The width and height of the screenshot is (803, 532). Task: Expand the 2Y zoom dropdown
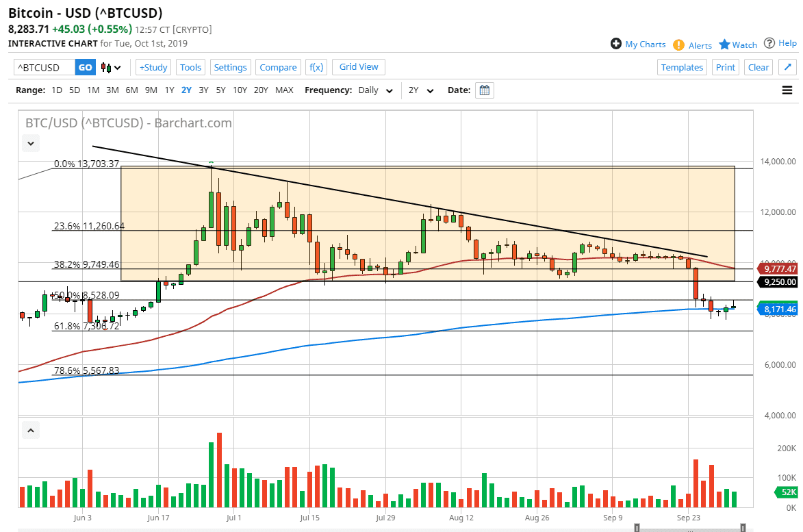[x=420, y=90]
